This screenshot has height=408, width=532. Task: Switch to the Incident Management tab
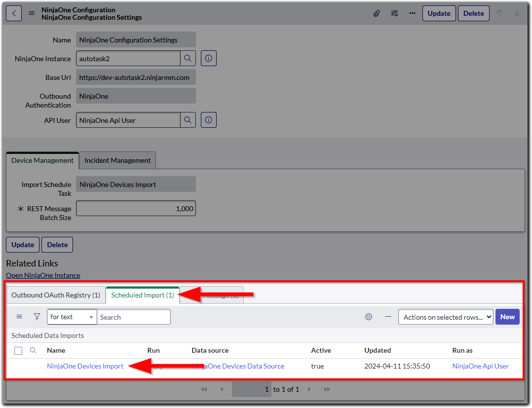click(117, 160)
